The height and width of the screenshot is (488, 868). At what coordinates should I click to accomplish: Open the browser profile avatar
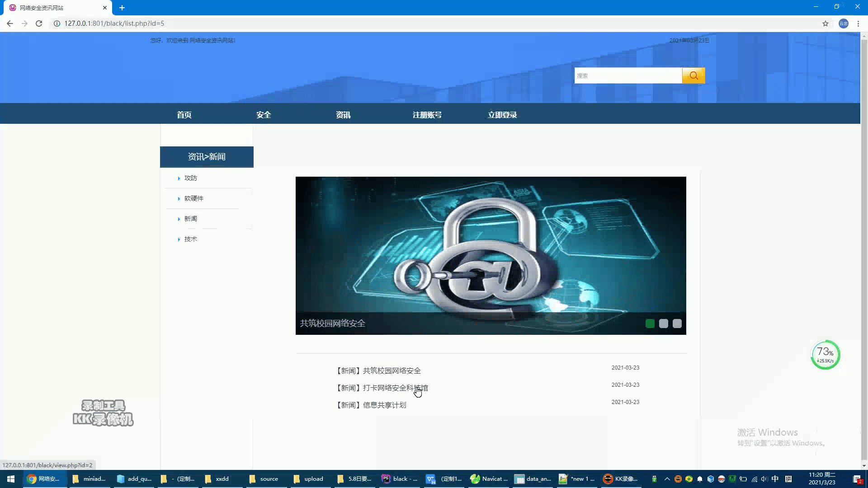coord(844,23)
